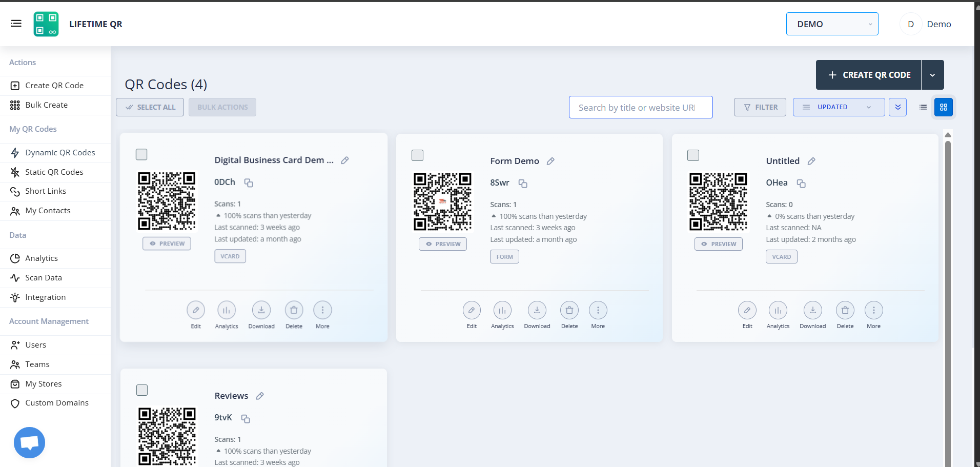Copy the 8Swr short code
Image resolution: width=980 pixels, height=467 pixels.
[523, 184]
